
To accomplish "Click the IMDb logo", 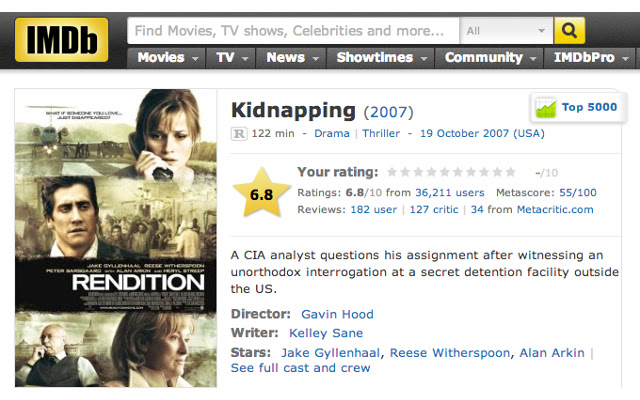I will pos(62,40).
